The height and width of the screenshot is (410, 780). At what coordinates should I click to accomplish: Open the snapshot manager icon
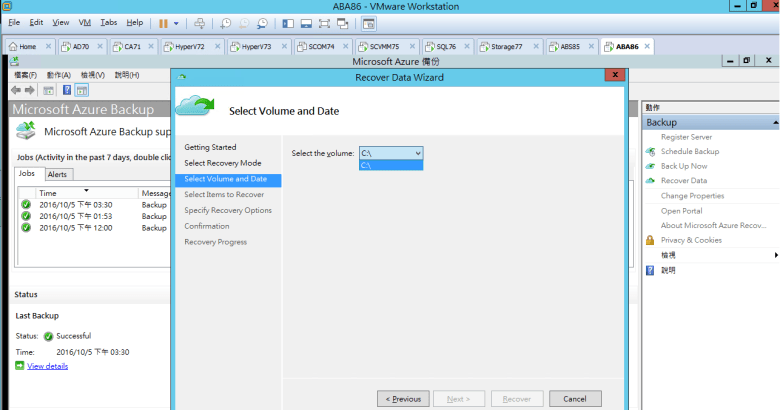[262, 22]
